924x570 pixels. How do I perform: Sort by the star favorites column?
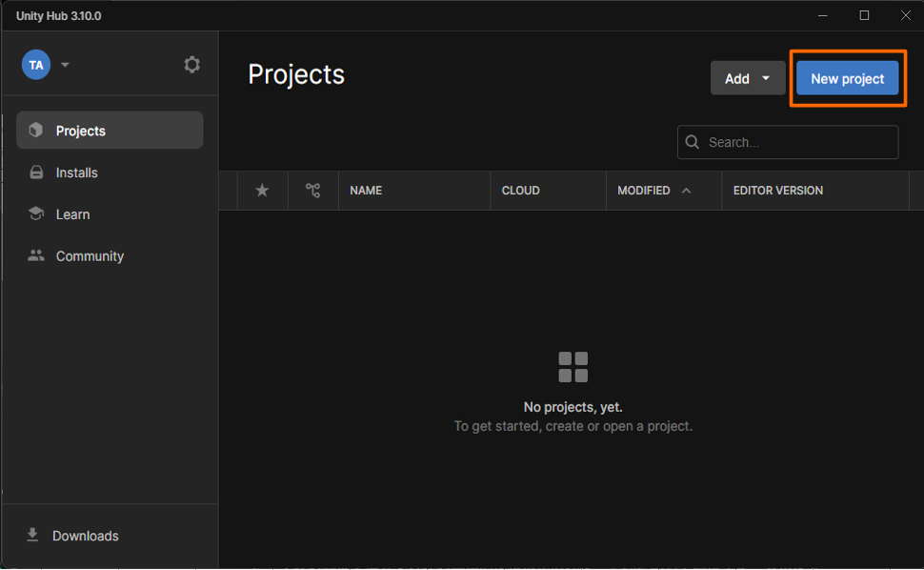click(262, 191)
